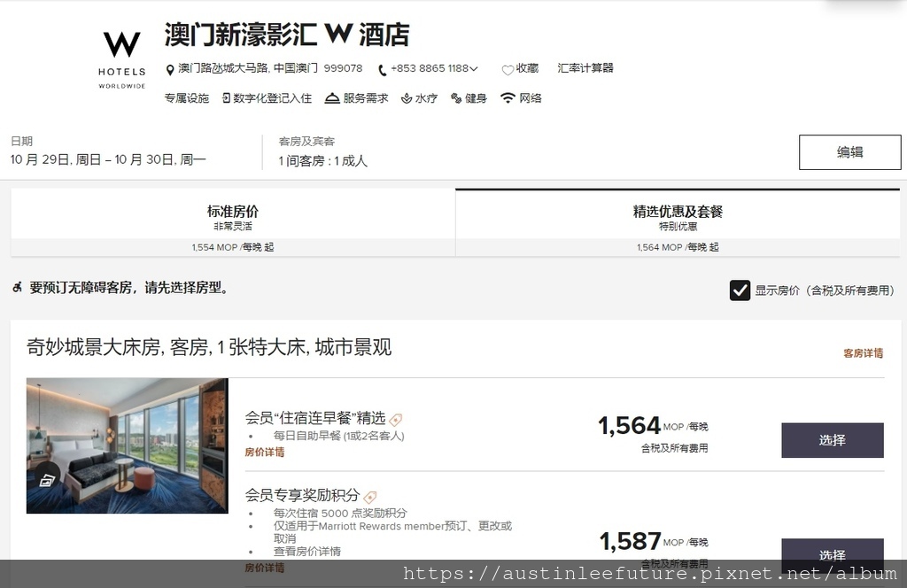This screenshot has height=588, width=907.
Task: Click member tag icon beside 奖励积分 rate
Action: (370, 497)
